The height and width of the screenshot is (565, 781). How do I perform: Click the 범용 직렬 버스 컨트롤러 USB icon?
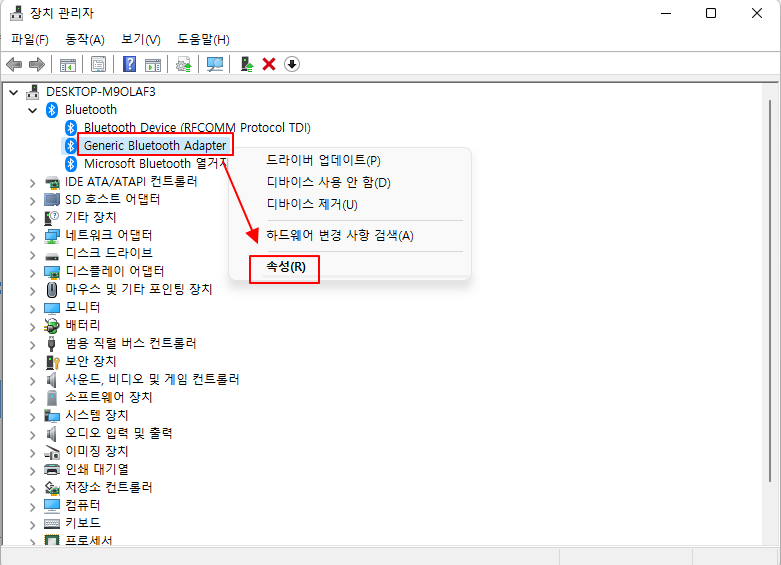coord(51,344)
